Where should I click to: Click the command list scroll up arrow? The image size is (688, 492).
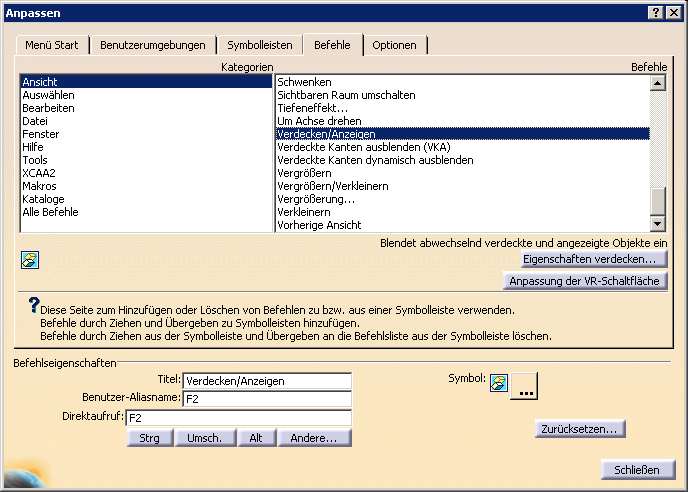(x=657, y=83)
